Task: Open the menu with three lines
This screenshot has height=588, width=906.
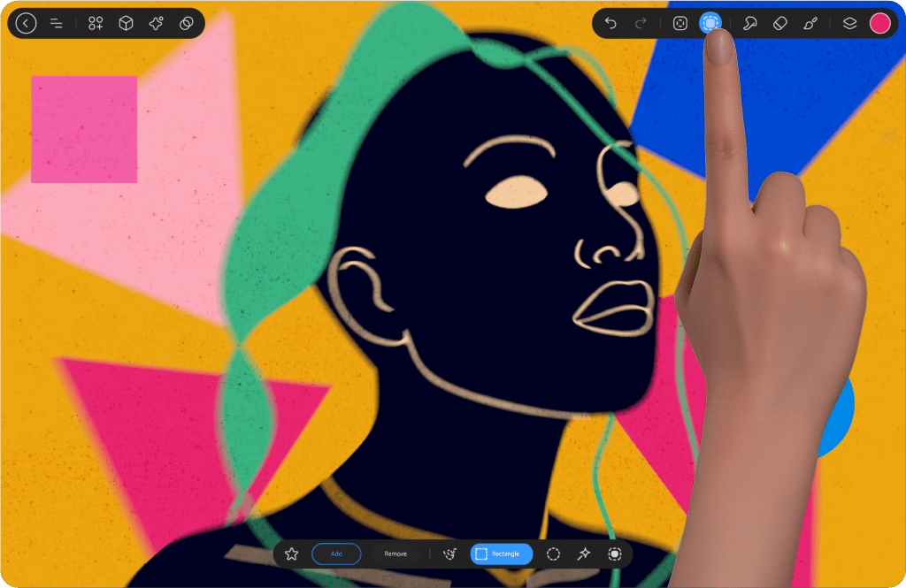Action: pyautogui.click(x=57, y=24)
